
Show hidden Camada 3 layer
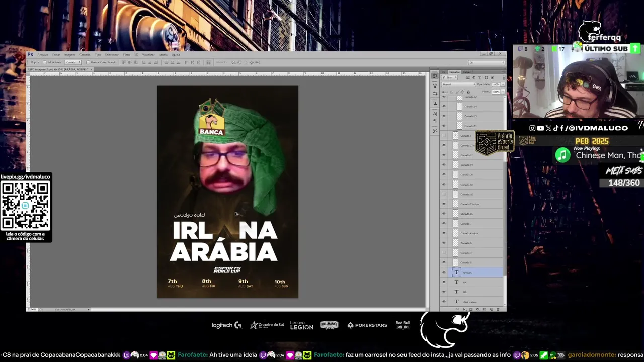tap(444, 252)
